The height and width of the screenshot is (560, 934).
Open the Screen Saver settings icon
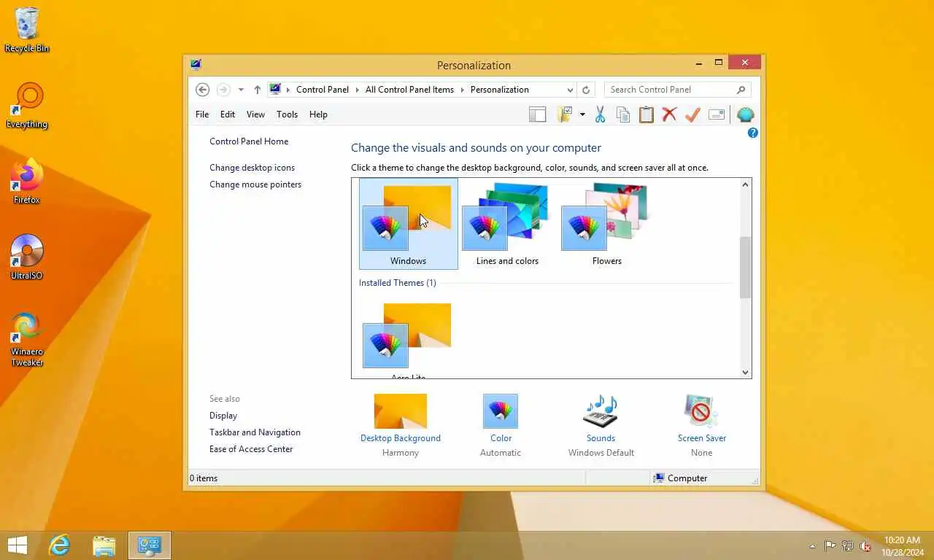(701, 411)
